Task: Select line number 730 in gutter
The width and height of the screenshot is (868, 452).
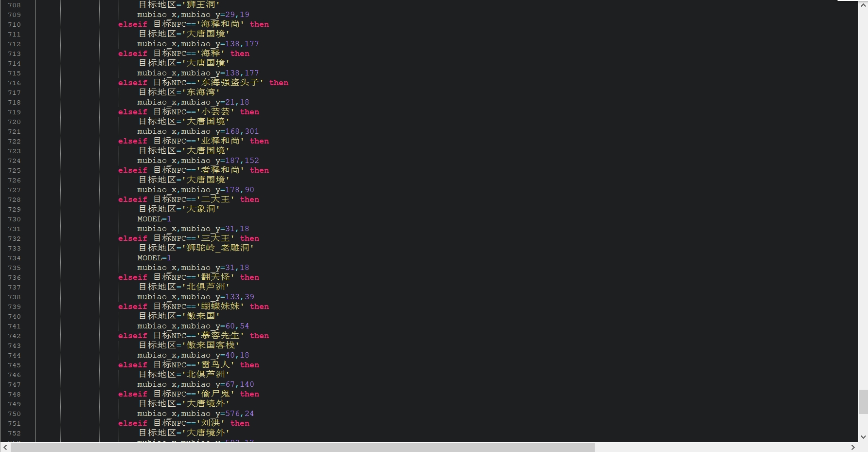Action: [14, 219]
